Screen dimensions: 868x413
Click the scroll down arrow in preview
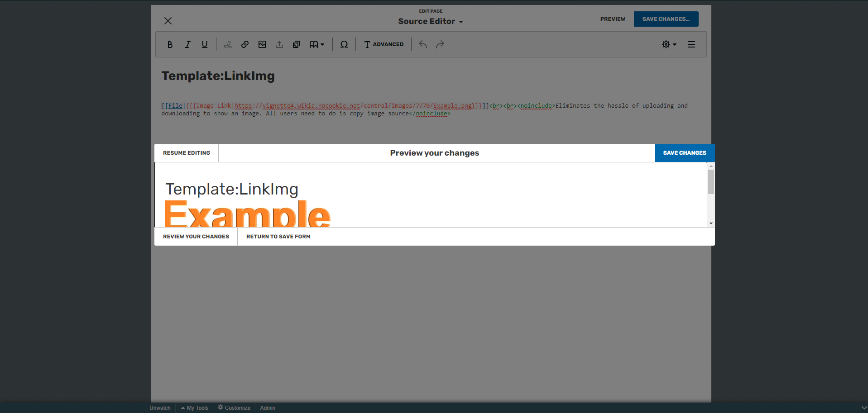point(711,223)
